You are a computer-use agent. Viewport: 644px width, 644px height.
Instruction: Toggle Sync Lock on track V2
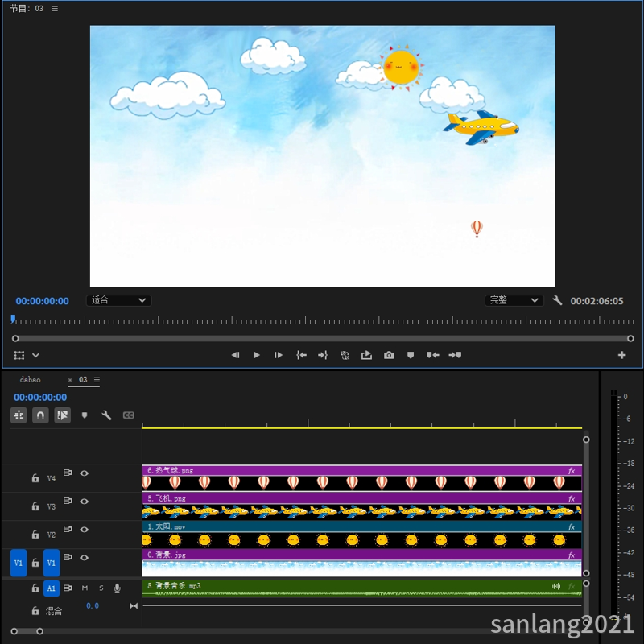[x=68, y=529]
